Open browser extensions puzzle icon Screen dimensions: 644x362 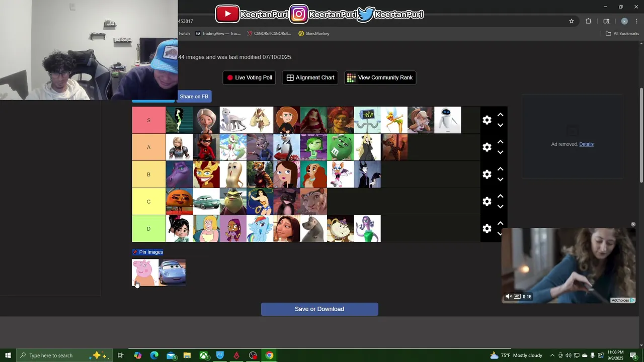tap(588, 21)
